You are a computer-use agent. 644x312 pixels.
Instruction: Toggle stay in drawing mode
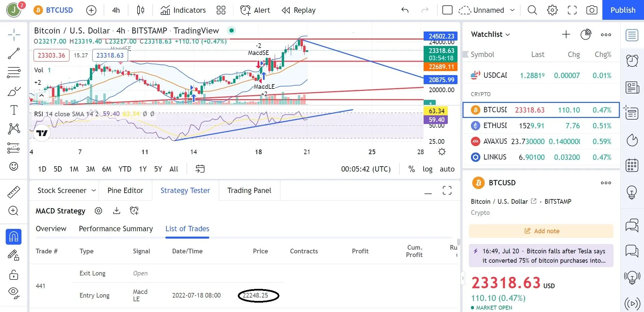(x=14, y=255)
